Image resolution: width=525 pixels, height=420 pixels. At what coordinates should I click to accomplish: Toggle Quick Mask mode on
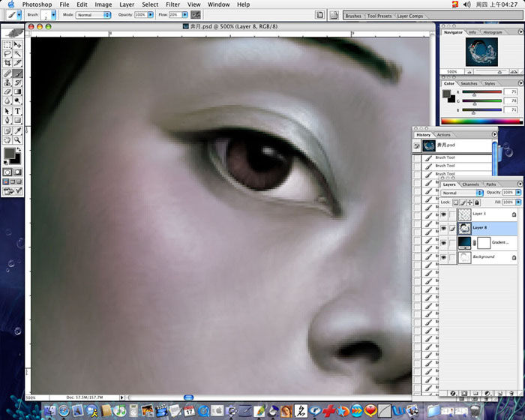point(17,172)
